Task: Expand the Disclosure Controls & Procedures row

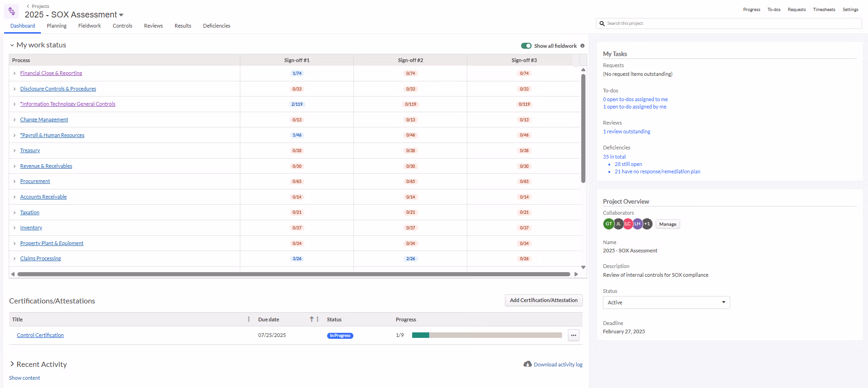Action: click(14, 89)
